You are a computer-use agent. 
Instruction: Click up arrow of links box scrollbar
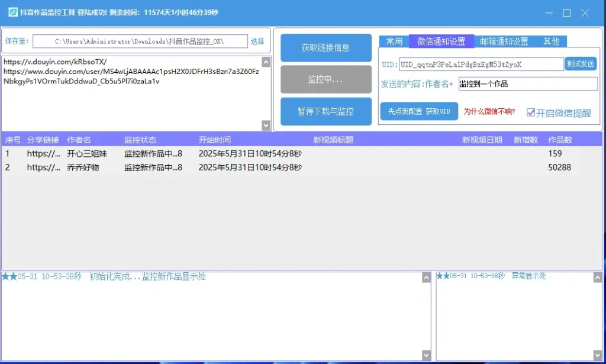(x=266, y=62)
